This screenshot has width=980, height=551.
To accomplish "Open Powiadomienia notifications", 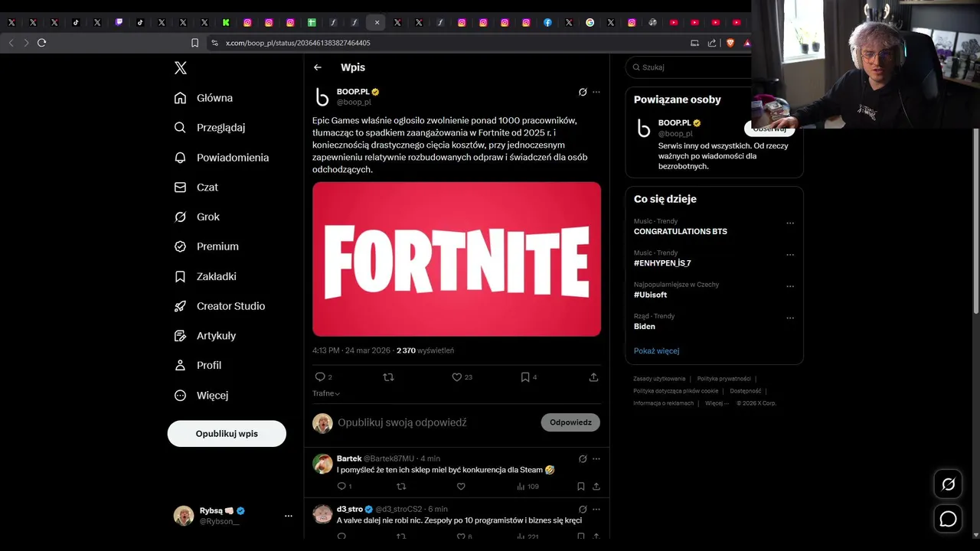I will (x=221, y=158).
